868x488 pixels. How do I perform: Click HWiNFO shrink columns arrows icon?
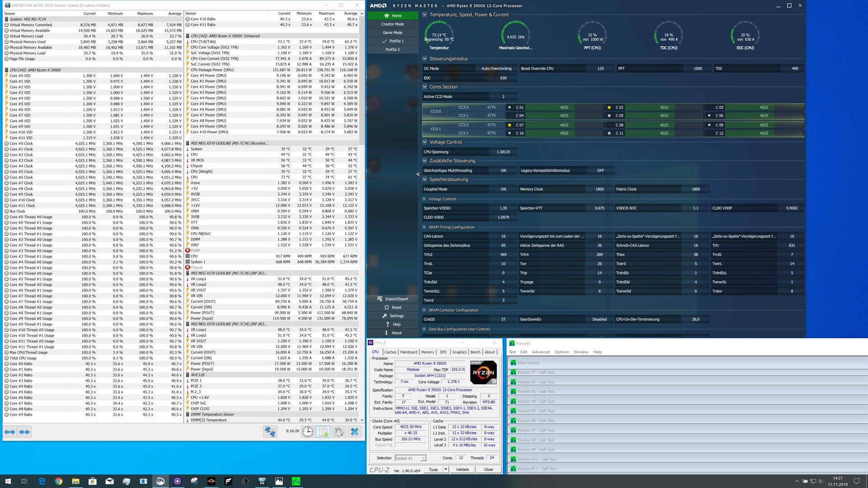[24, 432]
